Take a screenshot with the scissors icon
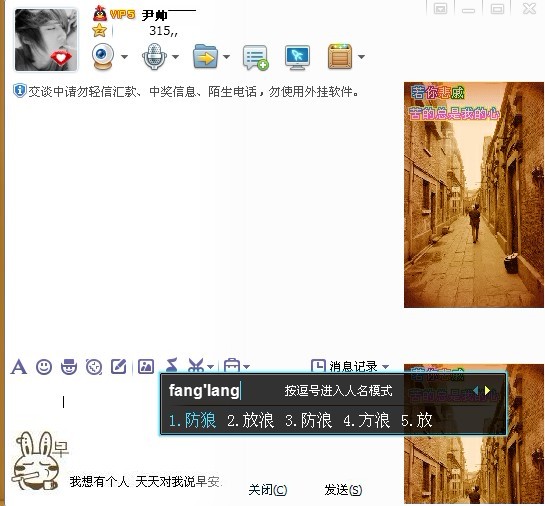This screenshot has width=545, height=506. click(x=196, y=366)
